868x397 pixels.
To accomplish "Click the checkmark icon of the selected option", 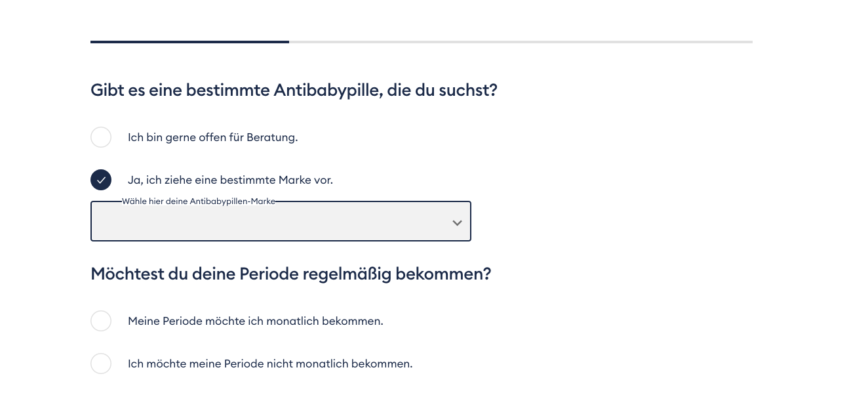I will pyautogui.click(x=101, y=180).
